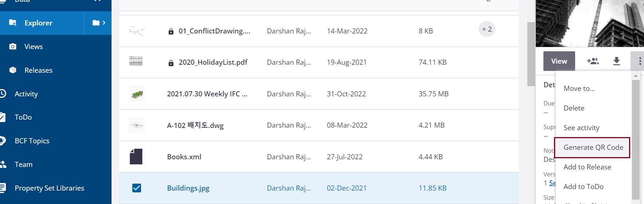Click the Views camera icon
This screenshot has width=644, height=204.
click(13, 47)
